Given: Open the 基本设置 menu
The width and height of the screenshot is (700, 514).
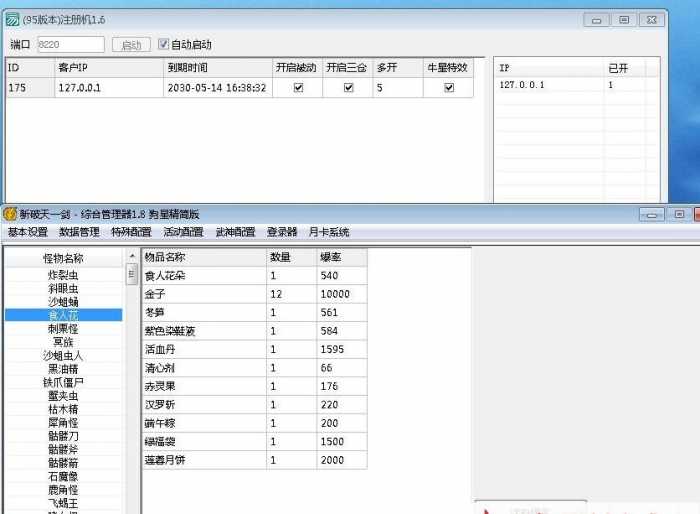Looking at the screenshot, I should pos(28,232).
